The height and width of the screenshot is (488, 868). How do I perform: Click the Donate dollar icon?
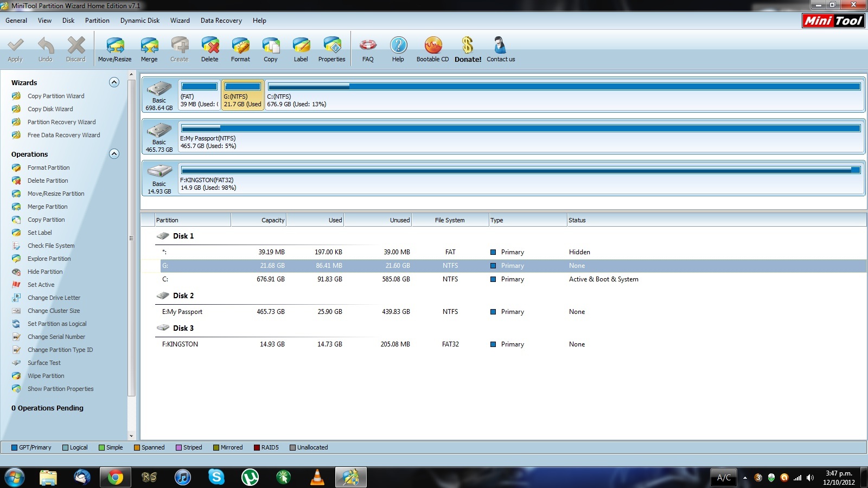pos(468,49)
